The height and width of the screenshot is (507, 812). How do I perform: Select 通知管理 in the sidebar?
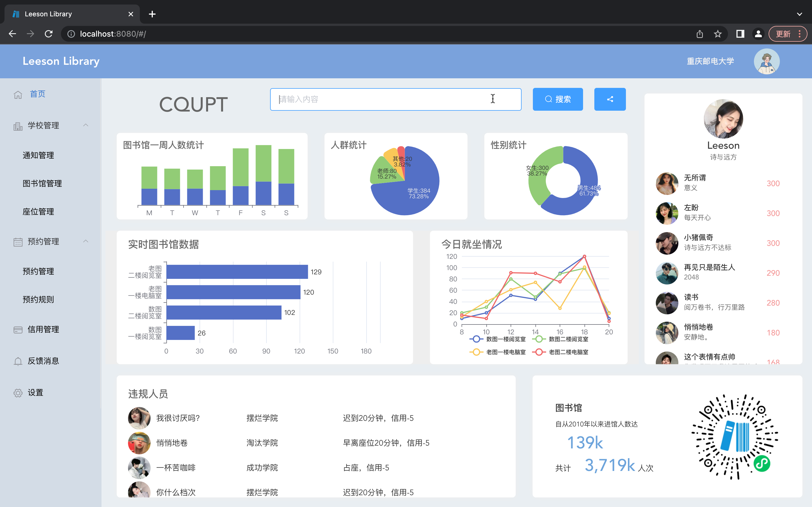click(x=38, y=155)
